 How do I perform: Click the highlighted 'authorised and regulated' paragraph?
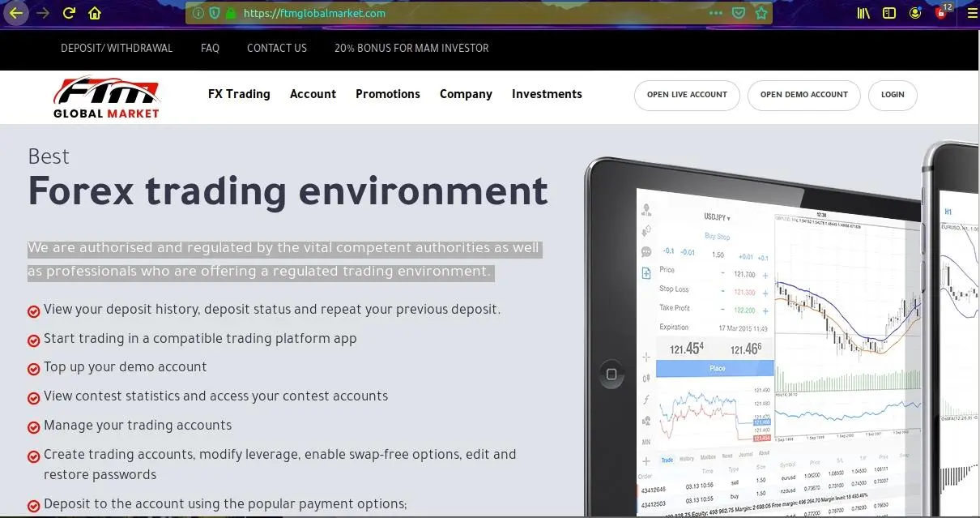283,259
